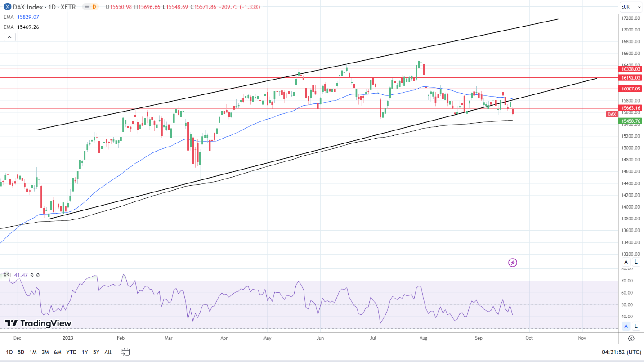644x362 pixels.
Task: Collapse the indicator legend with the chevron
Action: (x=10, y=37)
